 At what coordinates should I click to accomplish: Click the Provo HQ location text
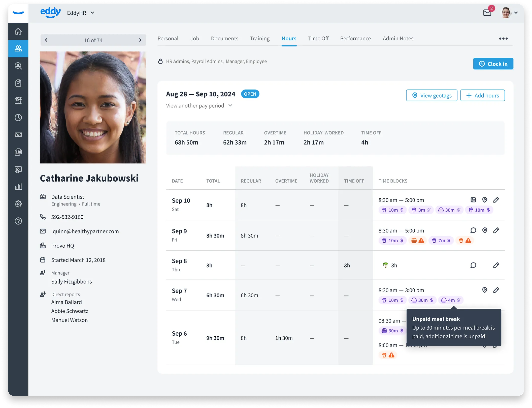(x=63, y=245)
